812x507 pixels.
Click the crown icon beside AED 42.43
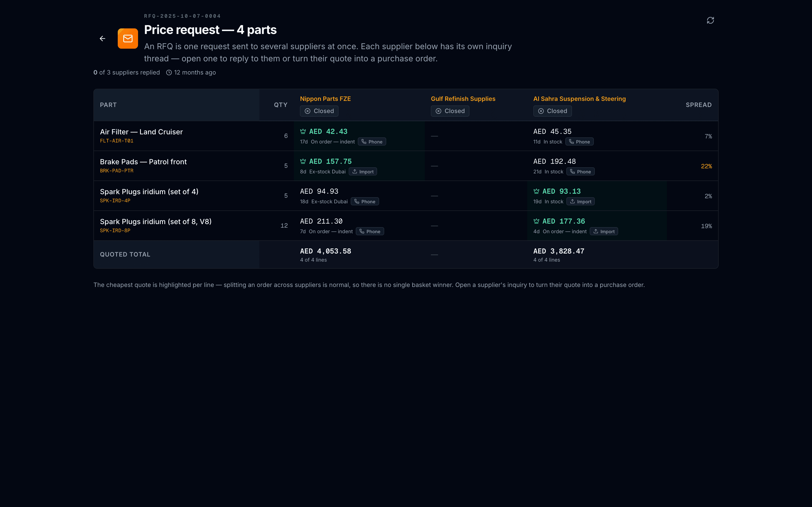pyautogui.click(x=303, y=132)
